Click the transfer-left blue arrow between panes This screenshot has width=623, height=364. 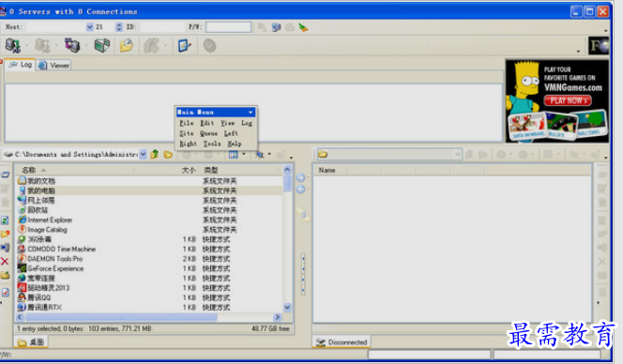[x=301, y=190]
